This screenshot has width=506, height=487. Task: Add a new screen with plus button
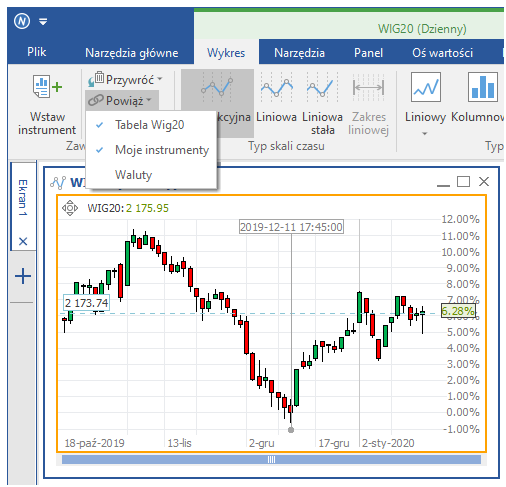(x=23, y=276)
